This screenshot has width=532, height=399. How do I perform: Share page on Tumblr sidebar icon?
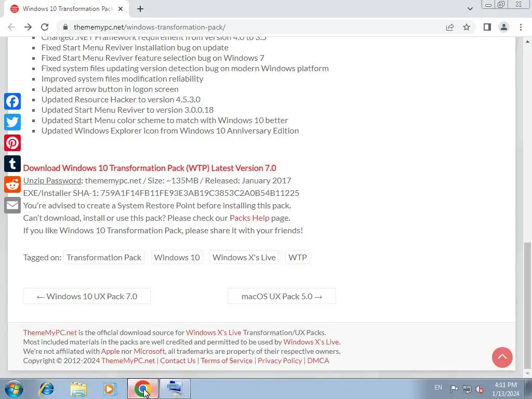point(12,164)
